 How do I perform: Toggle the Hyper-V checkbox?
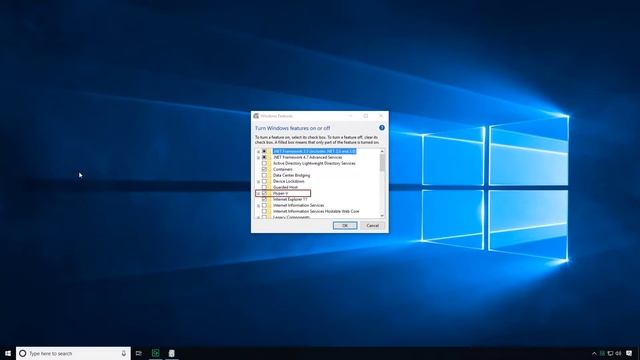(x=264, y=193)
